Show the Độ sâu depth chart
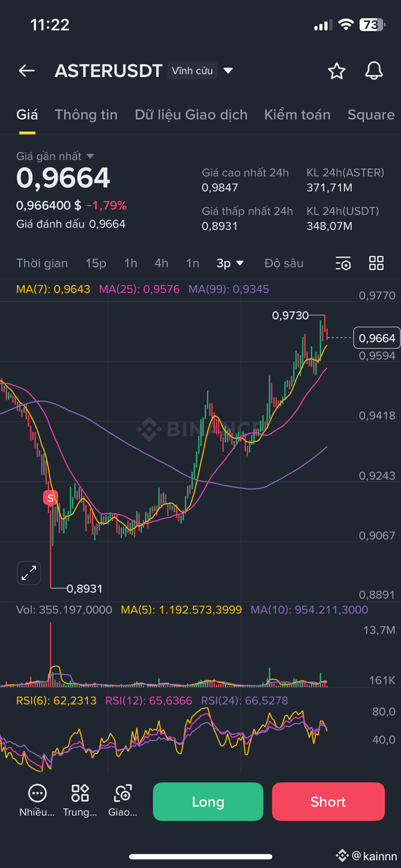The image size is (401, 868). pos(284,263)
